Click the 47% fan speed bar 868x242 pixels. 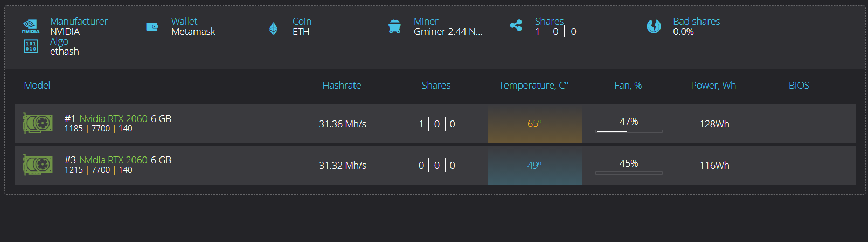click(629, 131)
